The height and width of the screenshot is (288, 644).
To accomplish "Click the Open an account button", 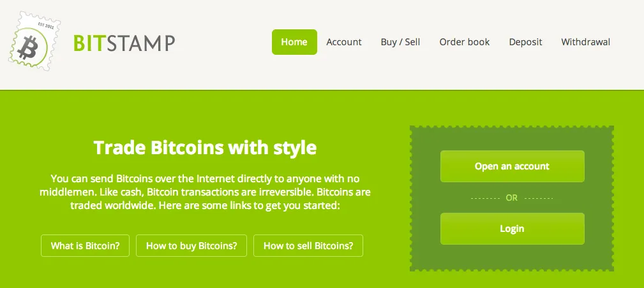I will pyautogui.click(x=512, y=166).
